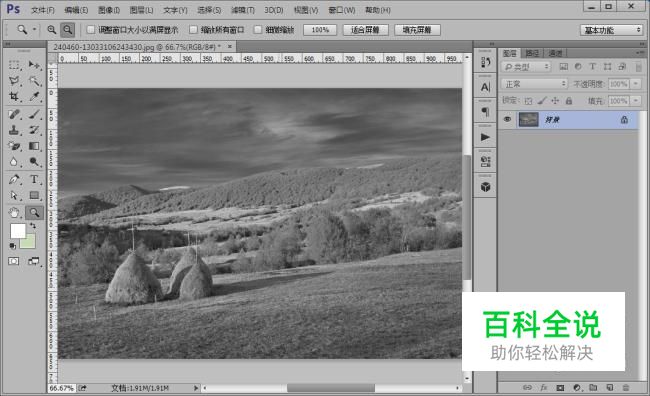Add a layer mask
This screenshot has width=650, height=396.
[x=560, y=388]
